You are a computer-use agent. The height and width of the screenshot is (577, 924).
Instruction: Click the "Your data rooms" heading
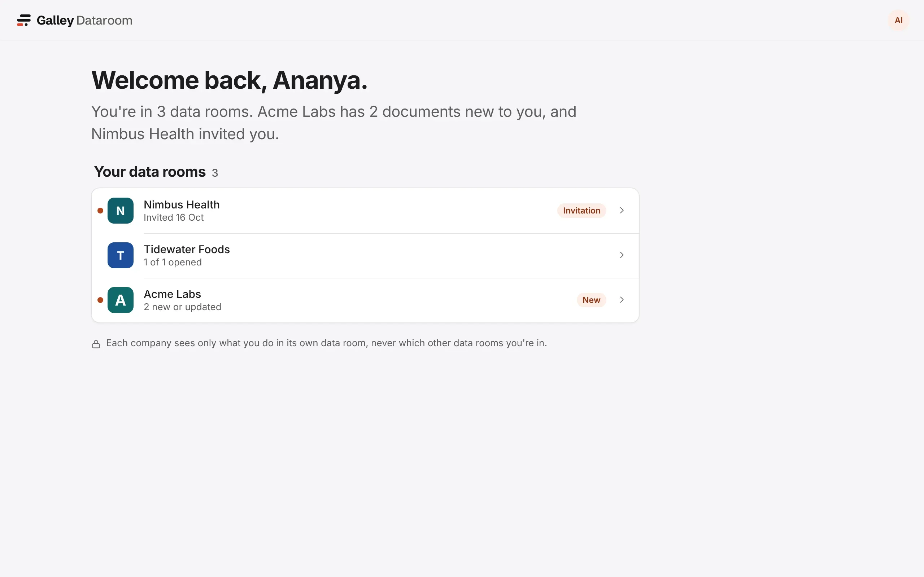[x=150, y=172]
